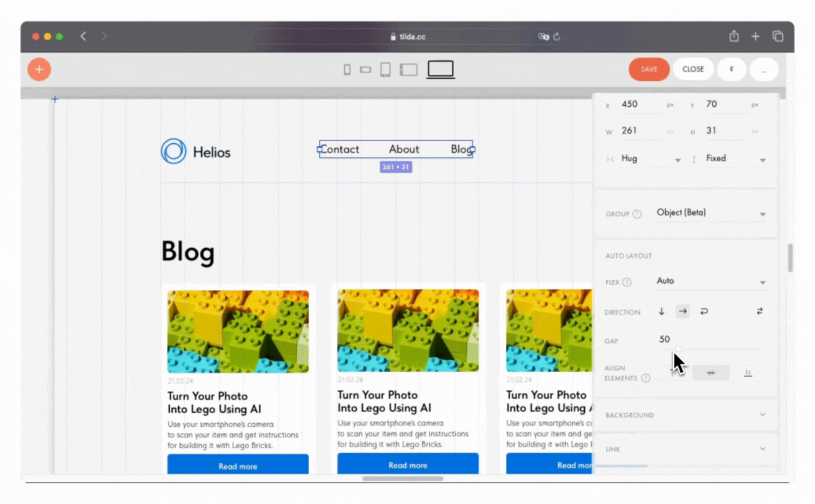
Task: Select the center align elements toggle
Action: 711,372
